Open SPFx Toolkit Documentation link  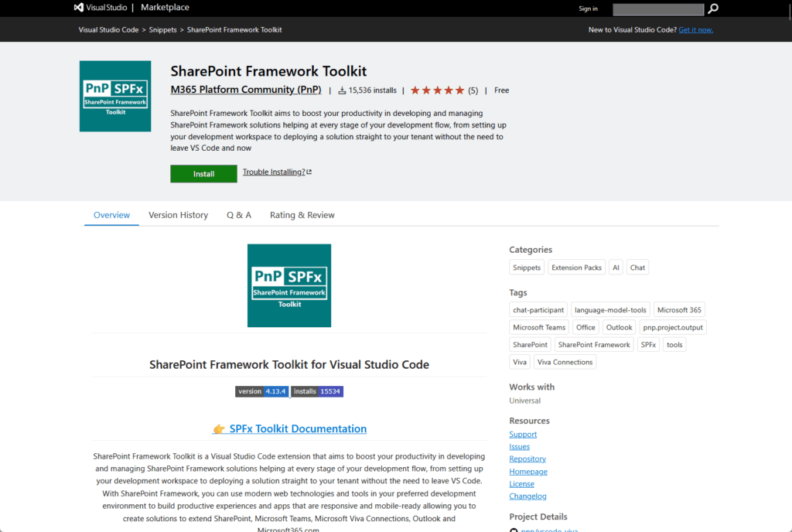[x=298, y=428]
